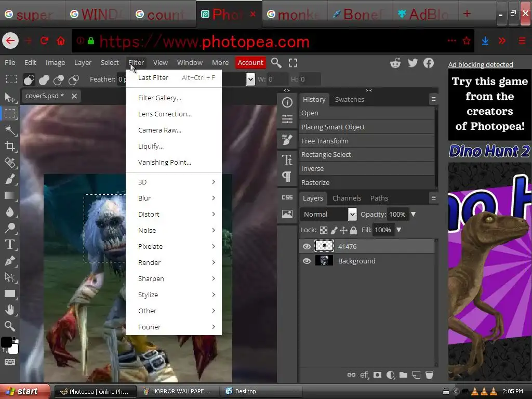
Task: Hide the Background layer eye icon
Action: [x=307, y=261]
